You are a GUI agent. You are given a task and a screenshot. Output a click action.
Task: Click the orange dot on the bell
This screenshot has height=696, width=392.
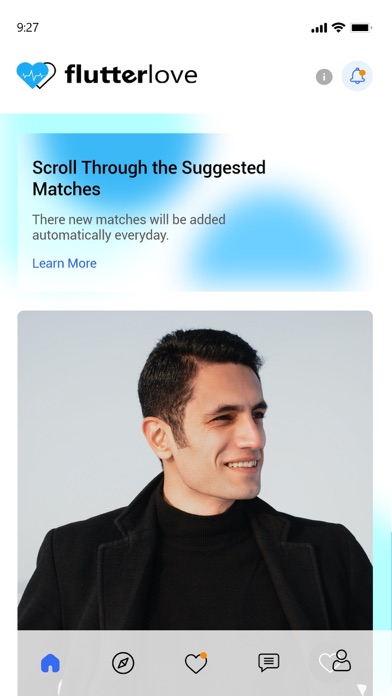click(362, 72)
